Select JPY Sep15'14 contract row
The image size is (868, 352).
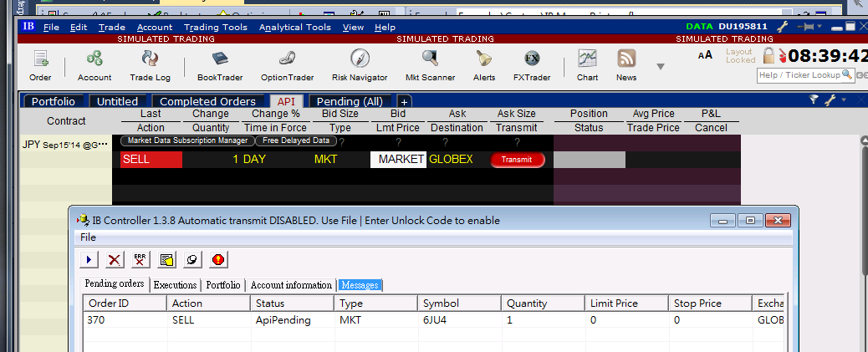[x=64, y=145]
